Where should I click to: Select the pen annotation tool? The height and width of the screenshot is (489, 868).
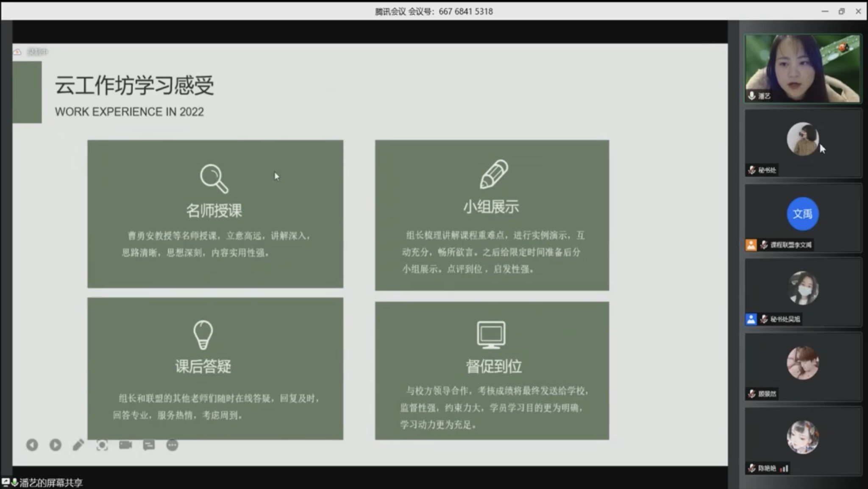click(x=78, y=445)
